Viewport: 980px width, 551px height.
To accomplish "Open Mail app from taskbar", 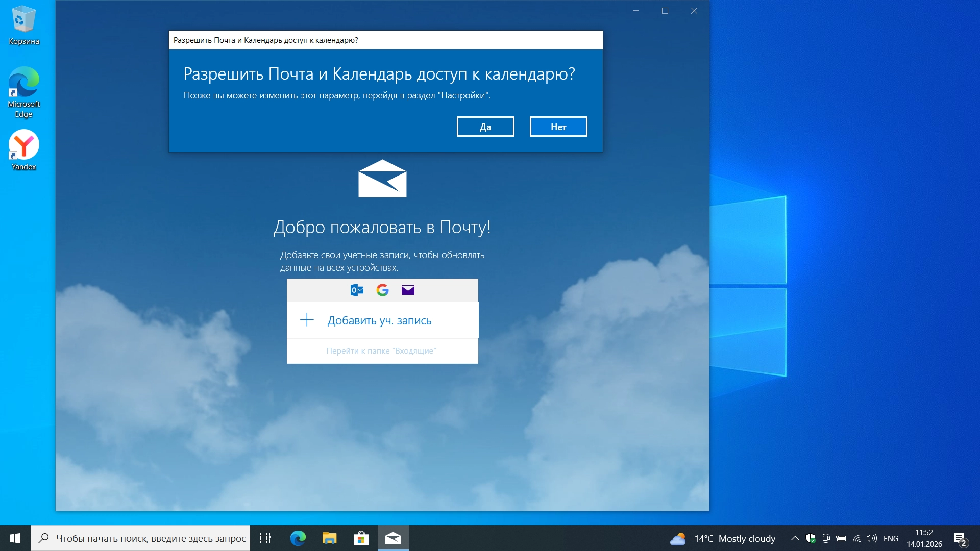I will point(393,538).
